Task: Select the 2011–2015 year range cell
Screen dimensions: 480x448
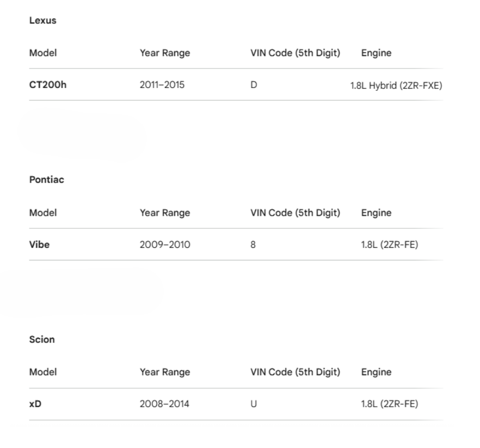Action: [162, 85]
